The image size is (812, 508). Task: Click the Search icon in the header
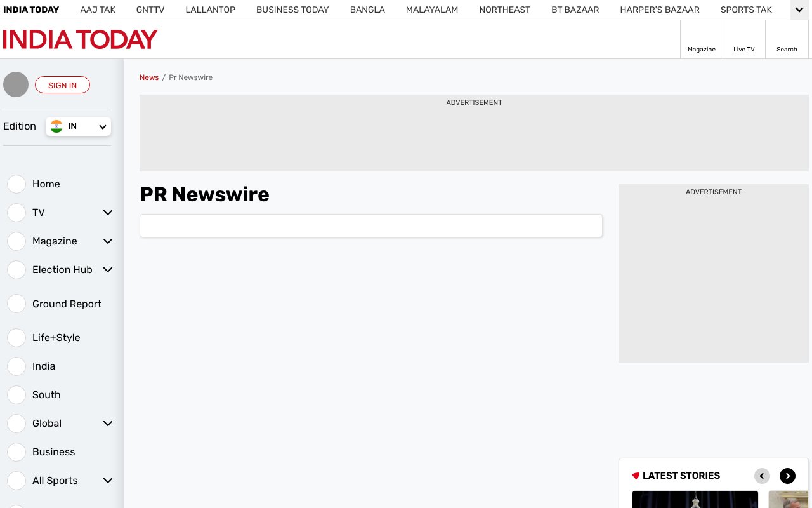787,39
